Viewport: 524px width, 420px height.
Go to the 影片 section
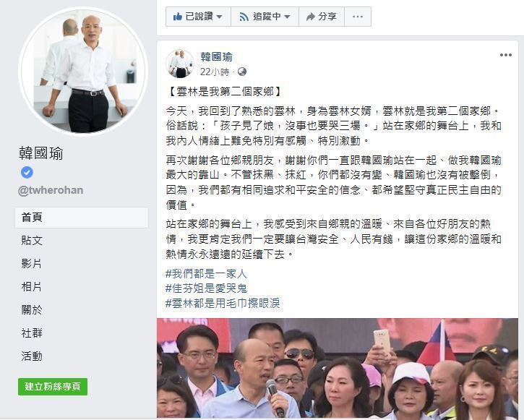point(32,263)
